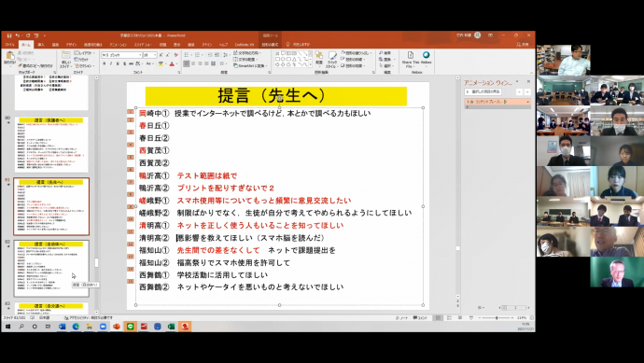Image resolution: width=644 pixels, height=363 pixels.
Task: Decrease the list indent level
Action: tap(210, 55)
